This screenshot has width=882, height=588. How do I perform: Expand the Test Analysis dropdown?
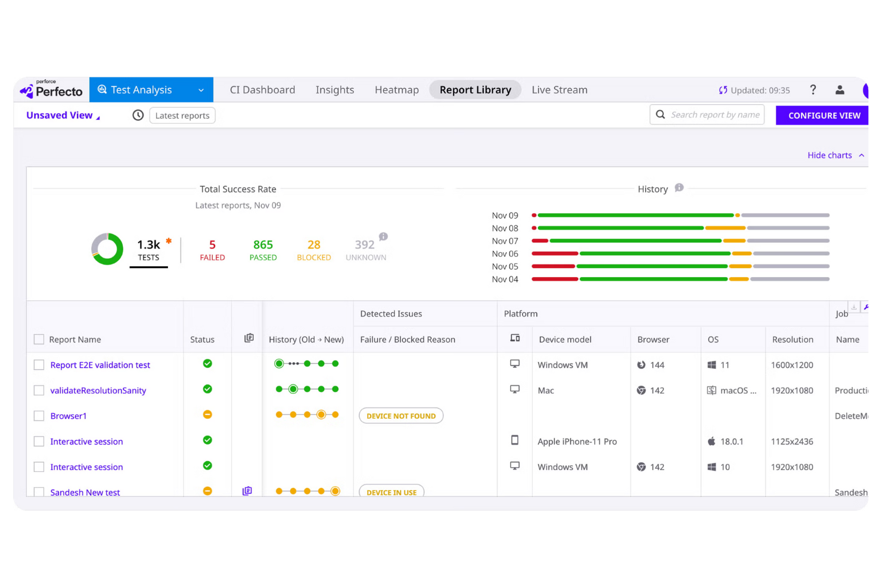(x=201, y=89)
